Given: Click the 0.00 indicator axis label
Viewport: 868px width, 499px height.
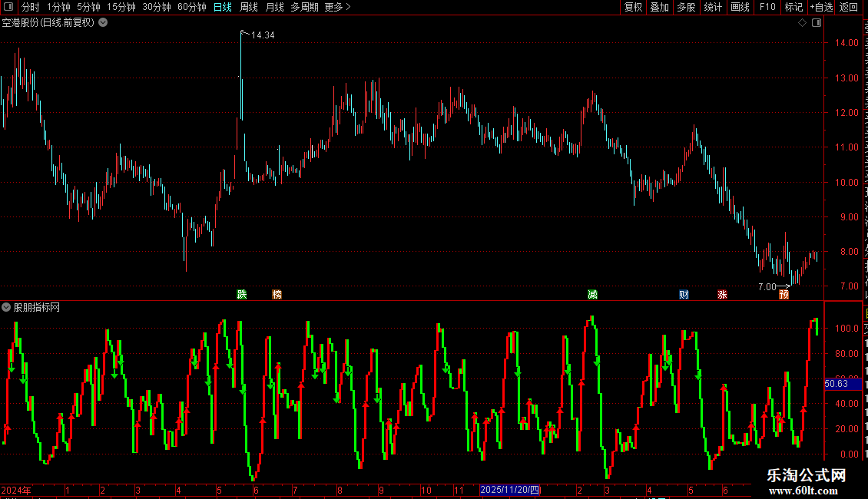Looking at the screenshot, I should (849, 454).
